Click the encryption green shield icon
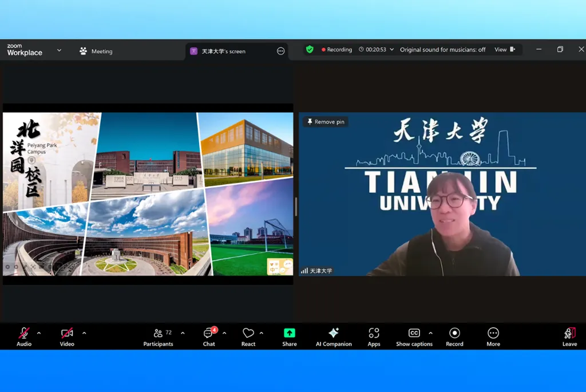 pyautogui.click(x=310, y=50)
